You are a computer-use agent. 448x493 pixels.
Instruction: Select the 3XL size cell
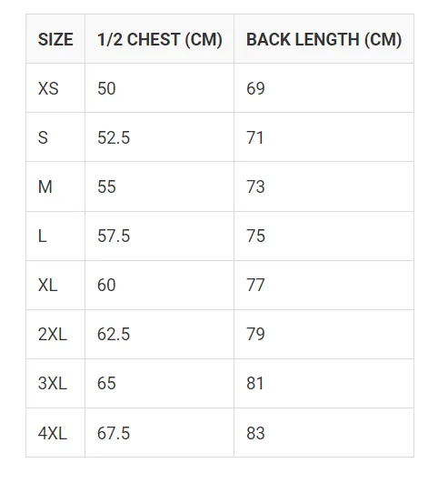tap(55, 383)
